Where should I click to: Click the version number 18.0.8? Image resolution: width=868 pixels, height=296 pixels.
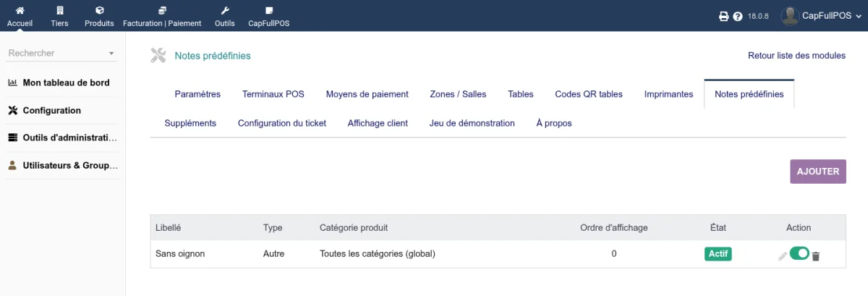(x=758, y=16)
